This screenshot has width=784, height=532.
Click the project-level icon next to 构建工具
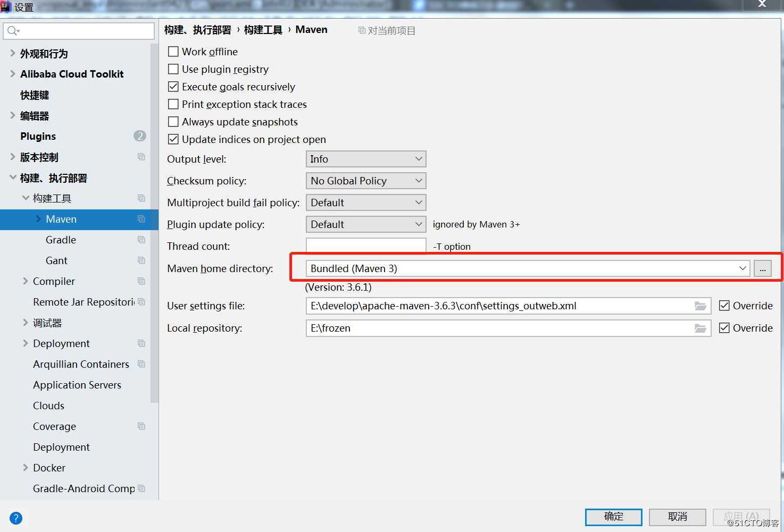(141, 198)
